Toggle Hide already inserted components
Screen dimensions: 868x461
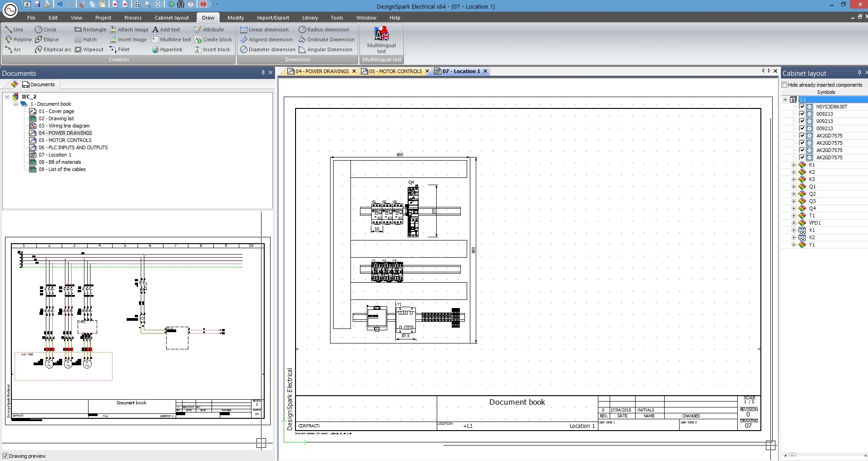(x=785, y=85)
